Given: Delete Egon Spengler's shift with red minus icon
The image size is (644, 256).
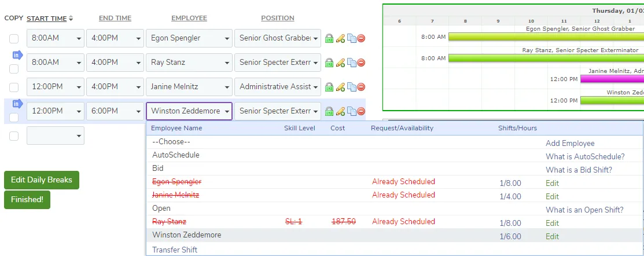Looking at the screenshot, I should tap(361, 39).
